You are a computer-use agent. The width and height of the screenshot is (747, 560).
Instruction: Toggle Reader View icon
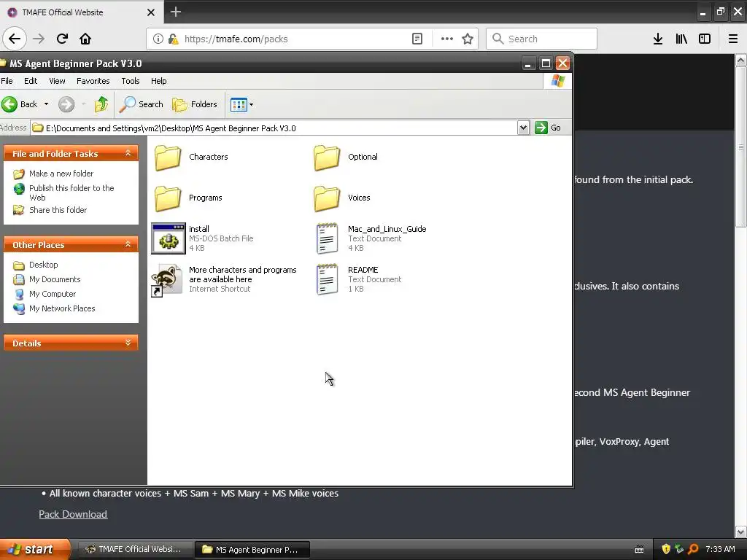417,39
